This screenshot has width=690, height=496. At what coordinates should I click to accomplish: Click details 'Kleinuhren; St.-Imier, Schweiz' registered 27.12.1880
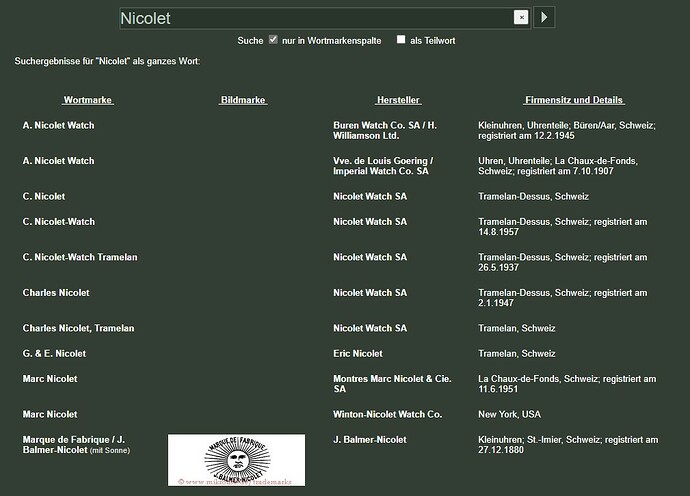pyautogui.click(x=568, y=445)
